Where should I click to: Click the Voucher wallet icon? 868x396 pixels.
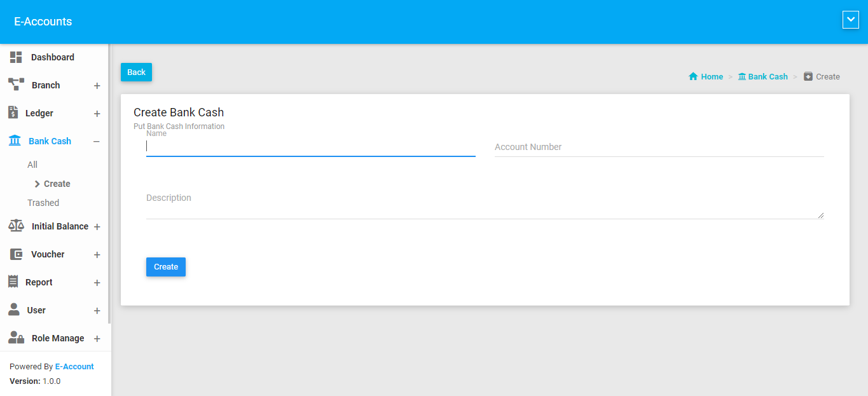(x=16, y=254)
